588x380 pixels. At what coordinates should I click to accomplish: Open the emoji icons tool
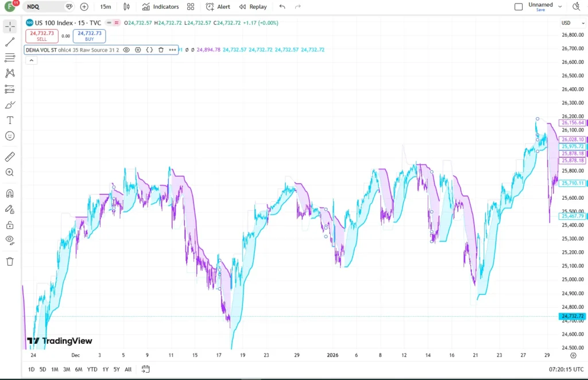(10, 136)
